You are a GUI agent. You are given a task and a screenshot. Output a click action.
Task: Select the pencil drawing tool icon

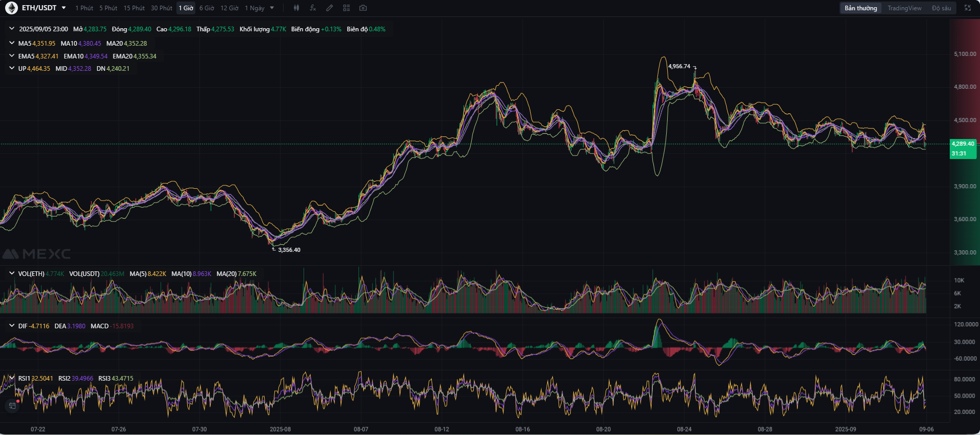point(330,8)
